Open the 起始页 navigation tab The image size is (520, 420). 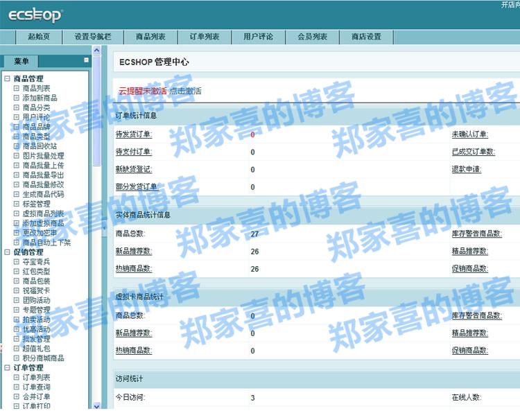click(x=39, y=37)
